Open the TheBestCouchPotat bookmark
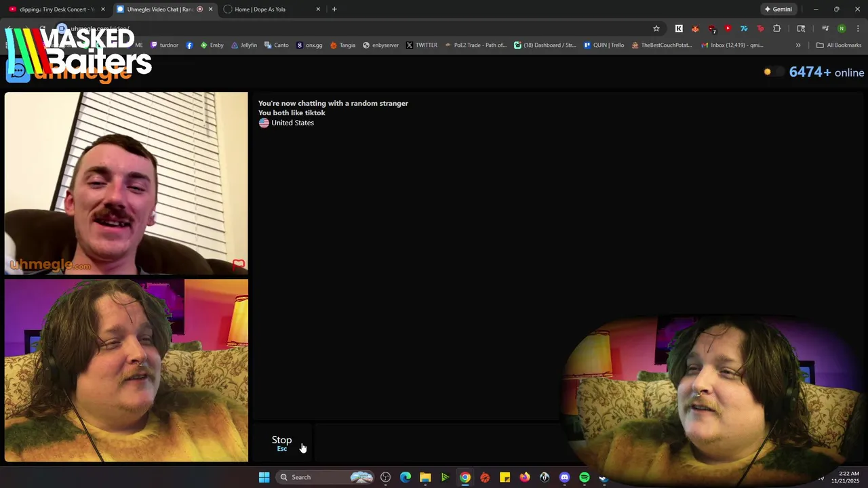This screenshot has height=488, width=868. tap(661, 45)
